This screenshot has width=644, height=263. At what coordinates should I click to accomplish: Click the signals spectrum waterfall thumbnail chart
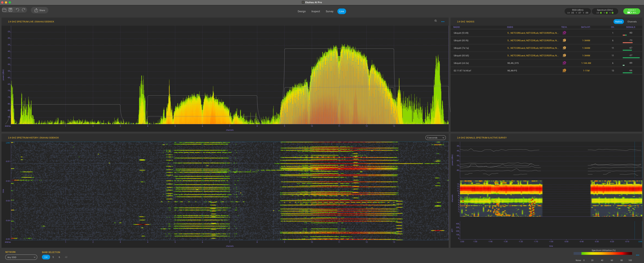[x=551, y=198]
